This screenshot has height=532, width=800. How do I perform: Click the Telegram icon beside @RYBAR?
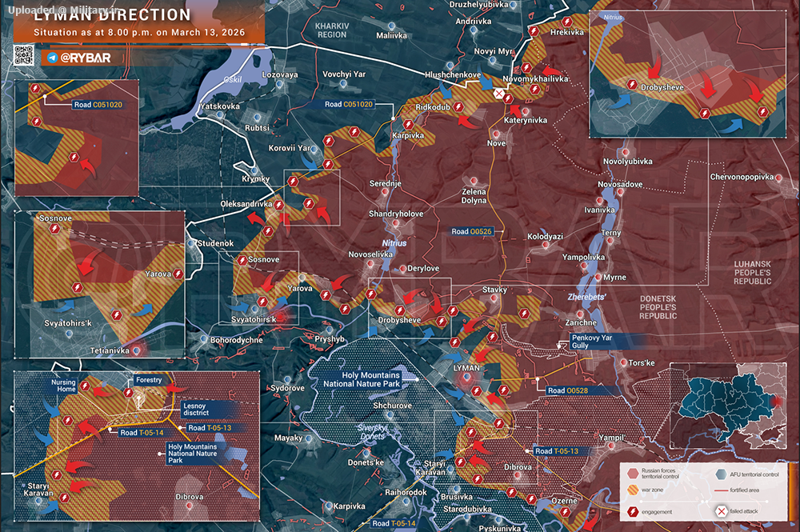point(52,58)
